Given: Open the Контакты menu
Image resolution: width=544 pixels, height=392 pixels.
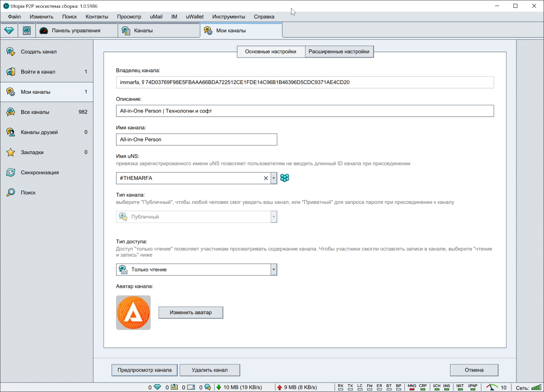Looking at the screenshot, I should click(97, 17).
